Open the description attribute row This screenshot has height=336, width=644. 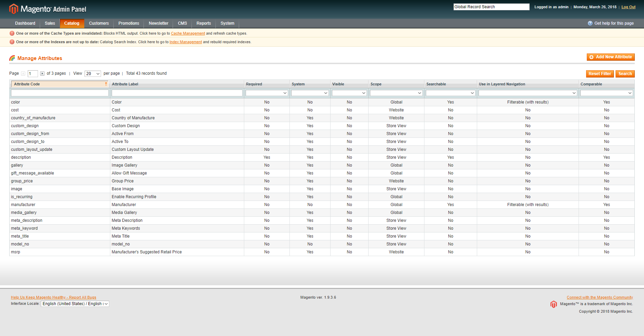tap(322, 157)
